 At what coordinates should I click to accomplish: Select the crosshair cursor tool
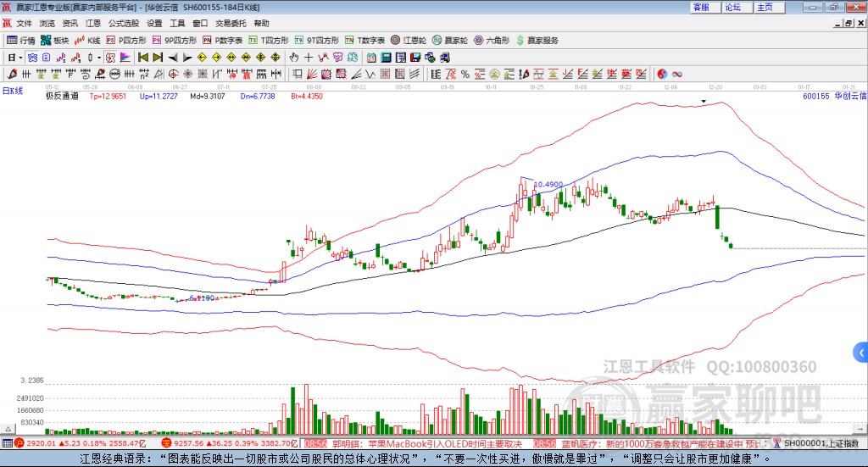point(309,58)
